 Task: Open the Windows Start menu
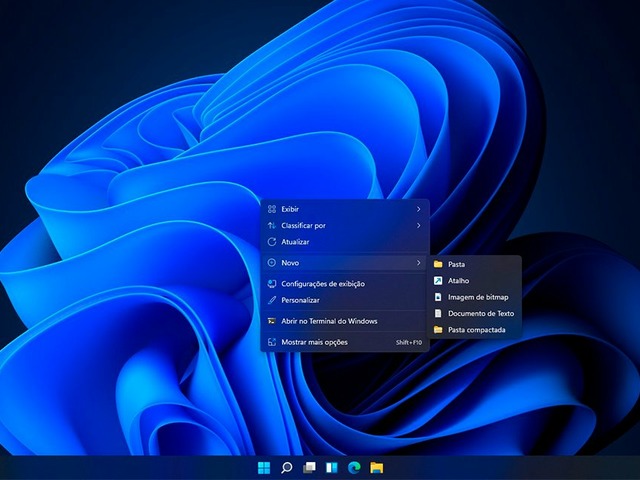tap(264, 467)
